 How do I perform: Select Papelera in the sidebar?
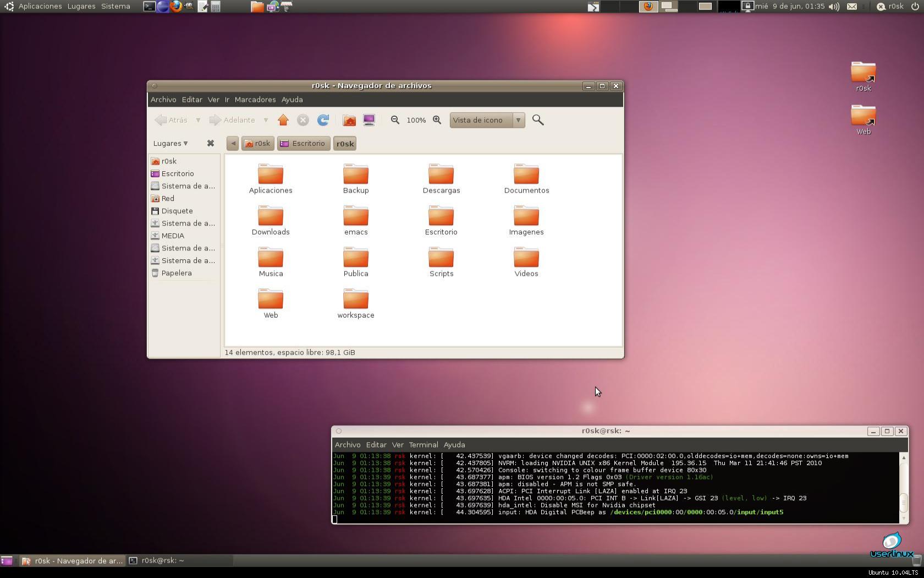[x=177, y=273]
